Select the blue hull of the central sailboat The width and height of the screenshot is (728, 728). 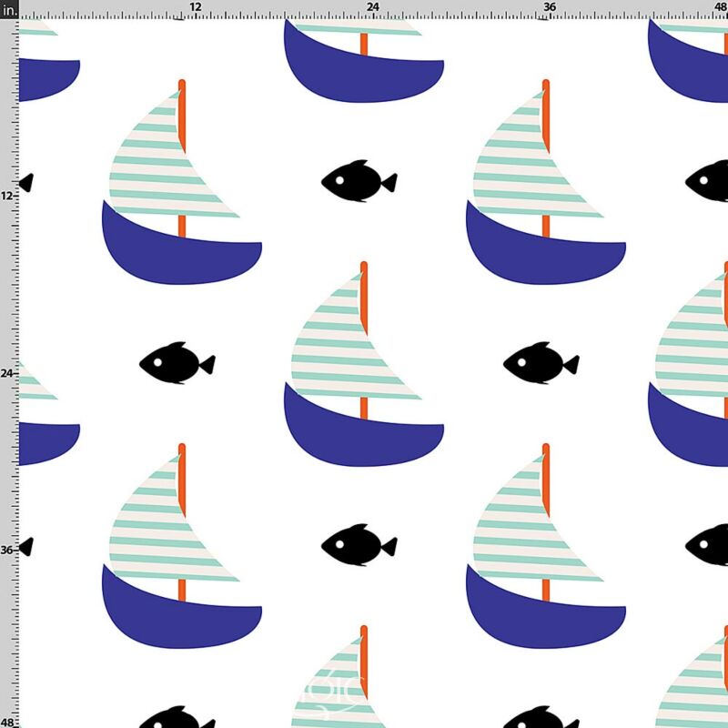(362, 431)
